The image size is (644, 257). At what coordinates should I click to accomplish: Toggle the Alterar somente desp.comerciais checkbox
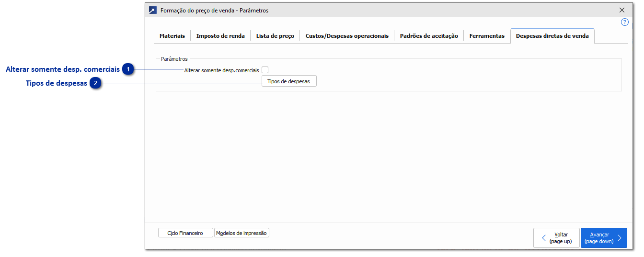point(265,70)
